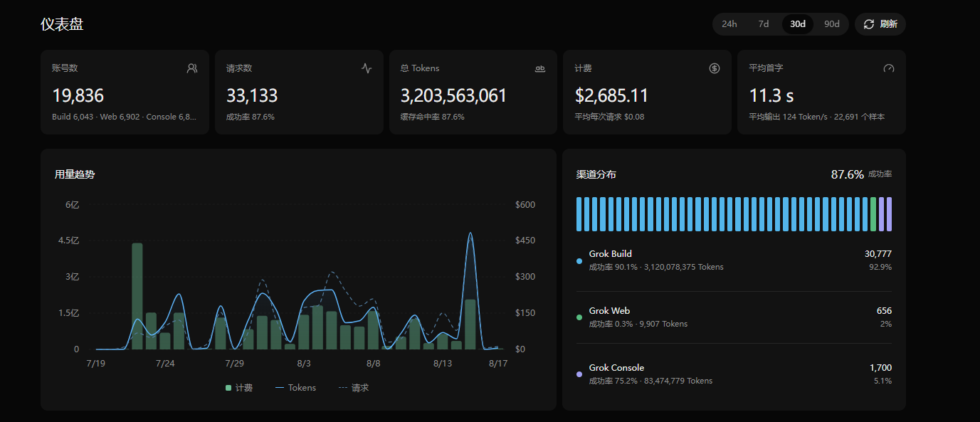This screenshot has height=422, width=980.
Task: Click the dollar icon on 计费 card
Action: (x=715, y=68)
